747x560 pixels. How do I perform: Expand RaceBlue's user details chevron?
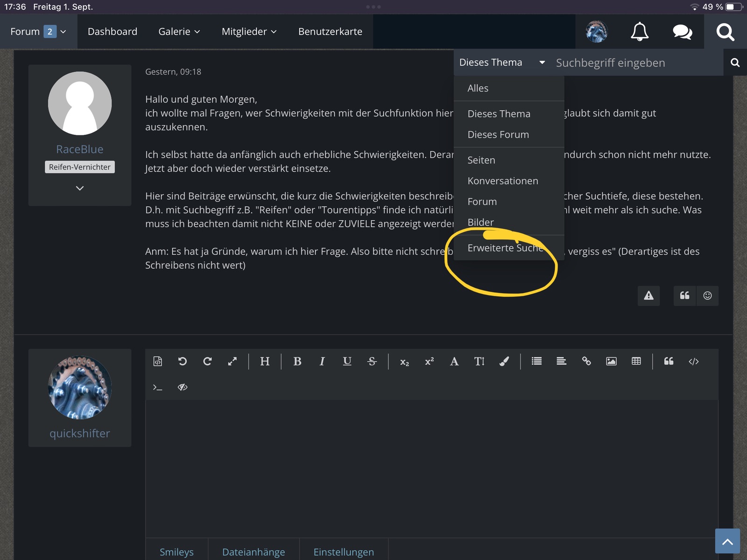coord(80,188)
